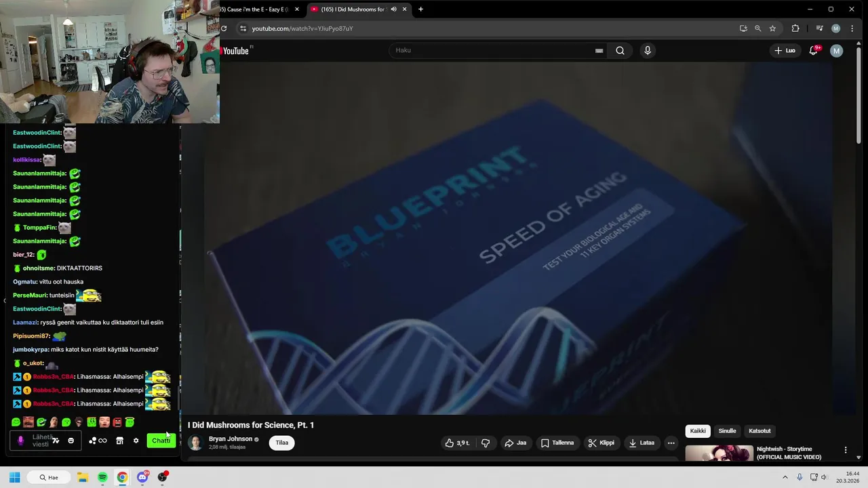Open Chrome media controls icon
868x488 pixels.
tap(819, 28)
